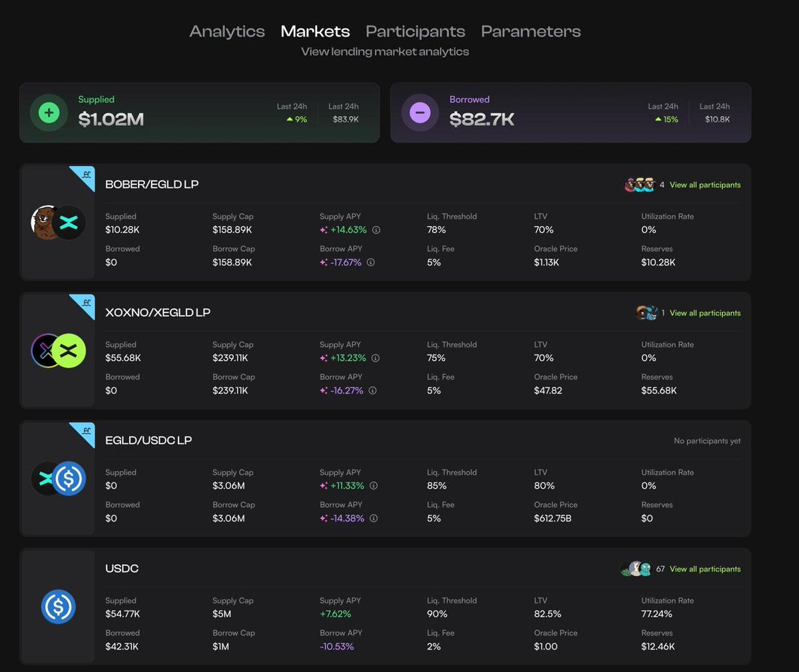
Task: Click the $10.8K last 24h value
Action: pos(717,119)
